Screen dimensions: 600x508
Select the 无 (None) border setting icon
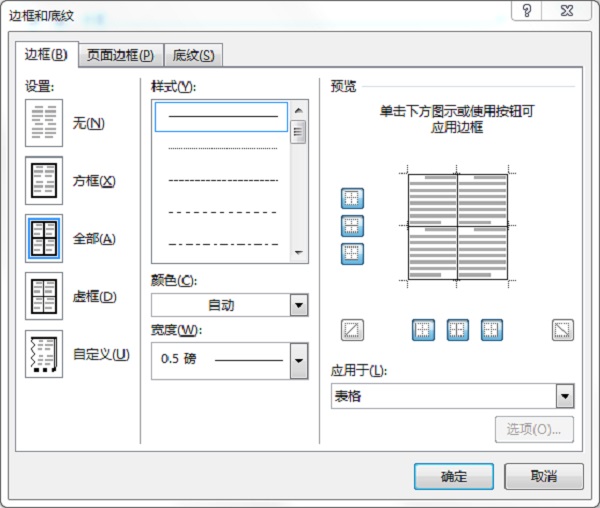coord(44,124)
